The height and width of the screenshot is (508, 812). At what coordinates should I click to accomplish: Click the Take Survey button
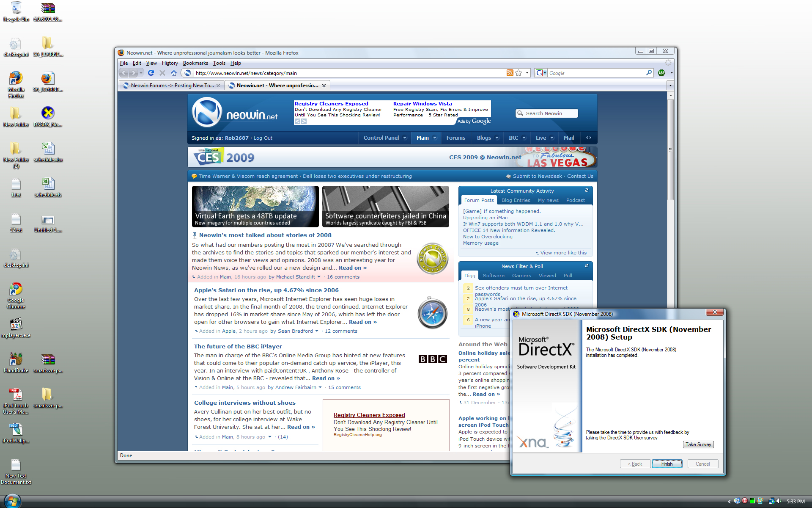698,444
